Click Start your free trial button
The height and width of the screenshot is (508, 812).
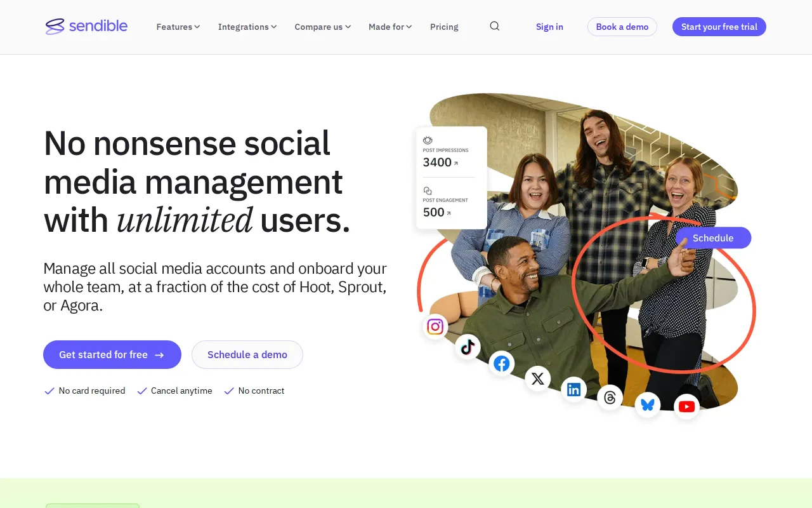click(719, 27)
